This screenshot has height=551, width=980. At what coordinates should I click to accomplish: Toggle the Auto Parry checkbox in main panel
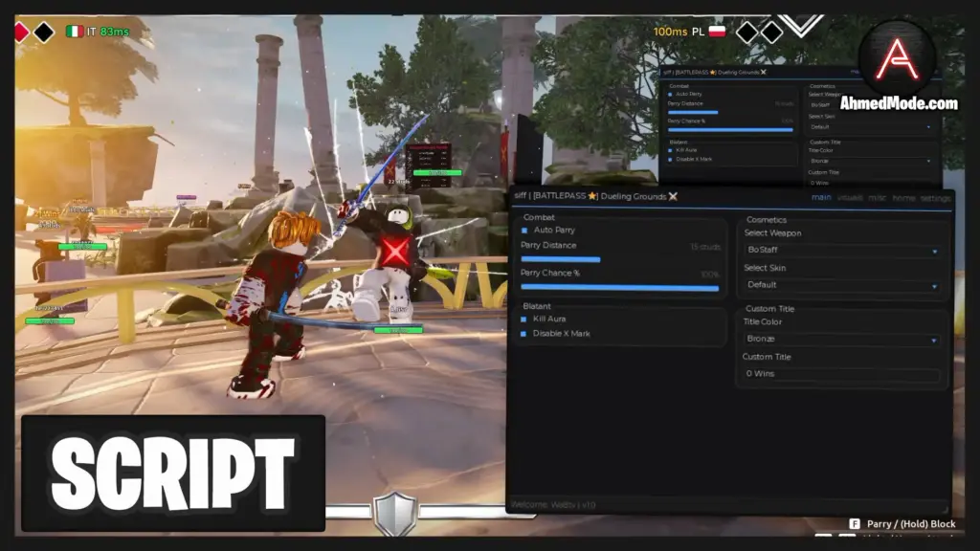pos(524,231)
